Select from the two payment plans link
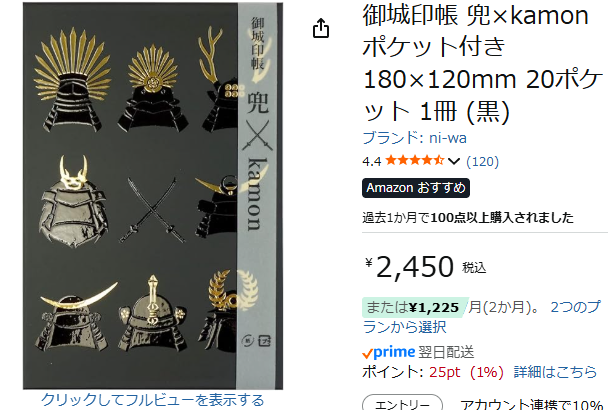 click(482, 317)
